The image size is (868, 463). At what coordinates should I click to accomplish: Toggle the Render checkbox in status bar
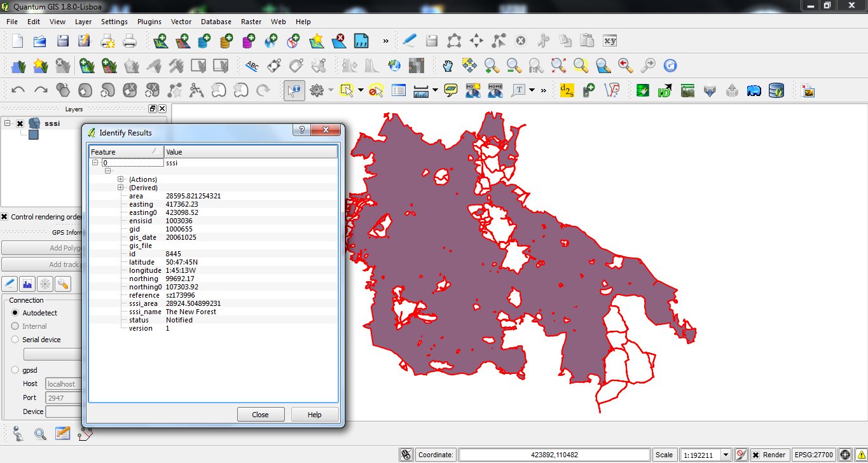point(755,455)
